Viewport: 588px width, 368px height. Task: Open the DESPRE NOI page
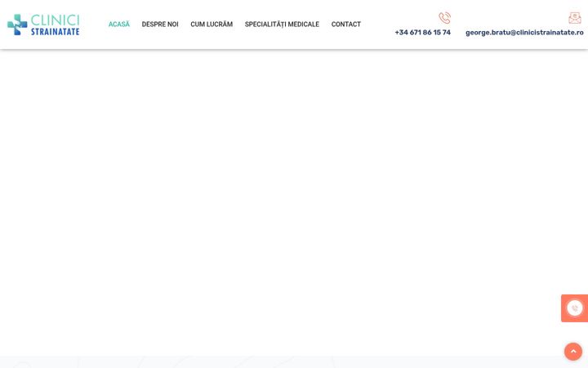(160, 25)
